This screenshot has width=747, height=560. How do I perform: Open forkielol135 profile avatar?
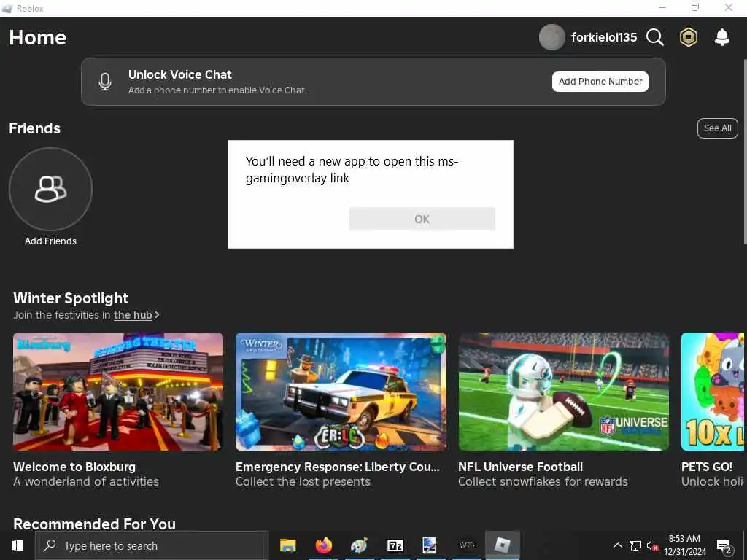pyautogui.click(x=551, y=37)
